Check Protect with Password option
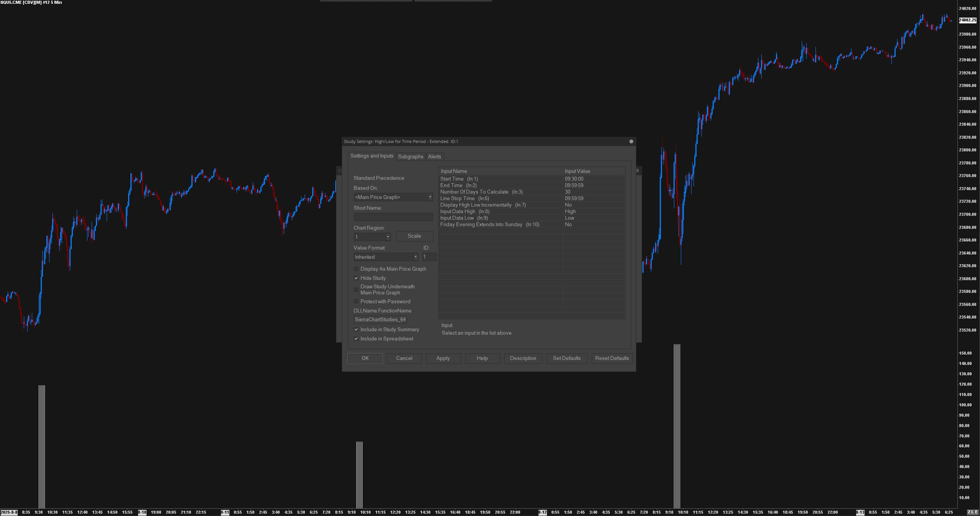This screenshot has height=516, width=980. [356, 302]
